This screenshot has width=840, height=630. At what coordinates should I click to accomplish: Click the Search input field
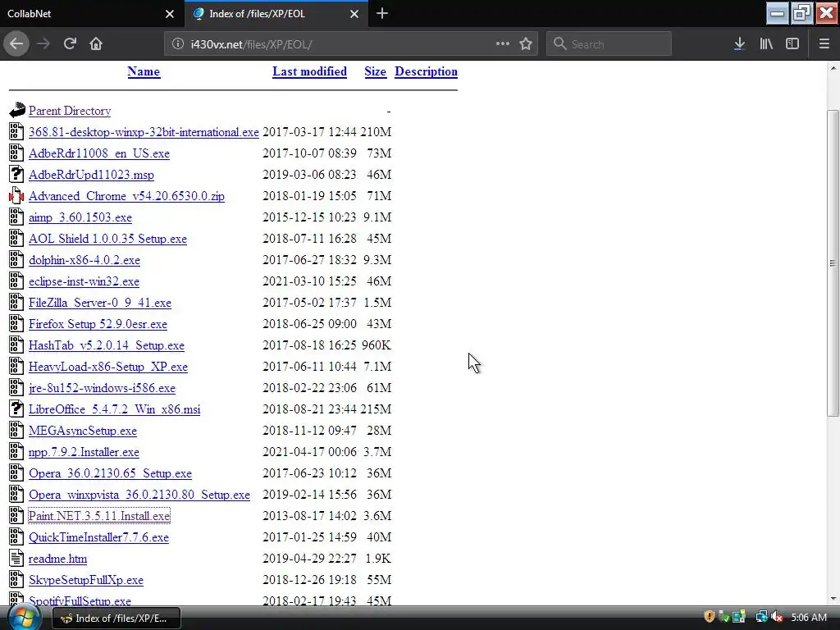point(609,44)
